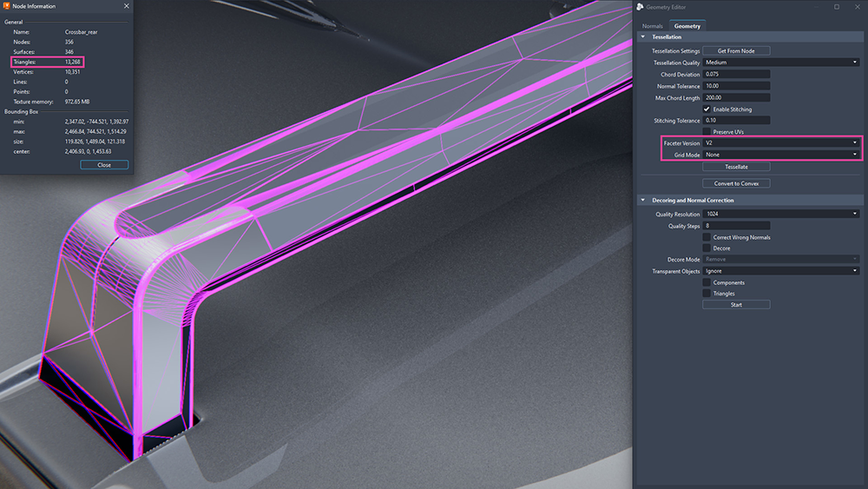Image resolution: width=868 pixels, height=489 pixels.
Task: Maximize the Geometry Editor window
Action: (x=837, y=7)
